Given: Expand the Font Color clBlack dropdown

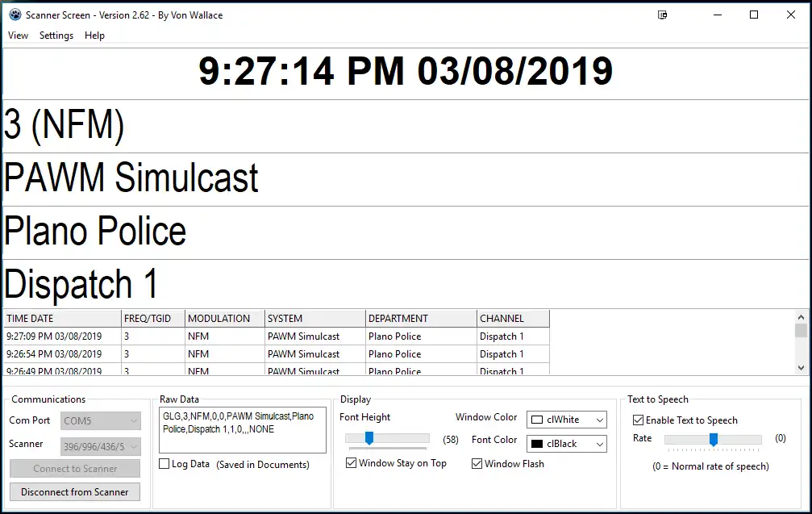Looking at the screenshot, I should point(567,444).
